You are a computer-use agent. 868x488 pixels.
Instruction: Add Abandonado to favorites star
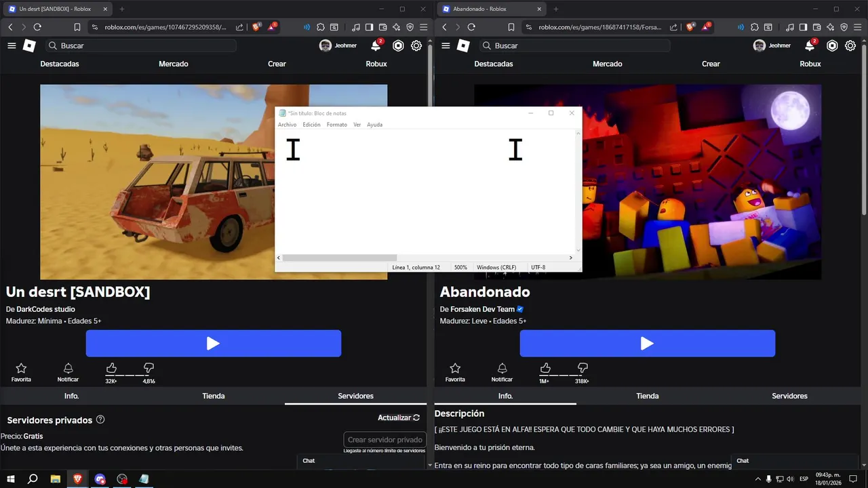(455, 368)
